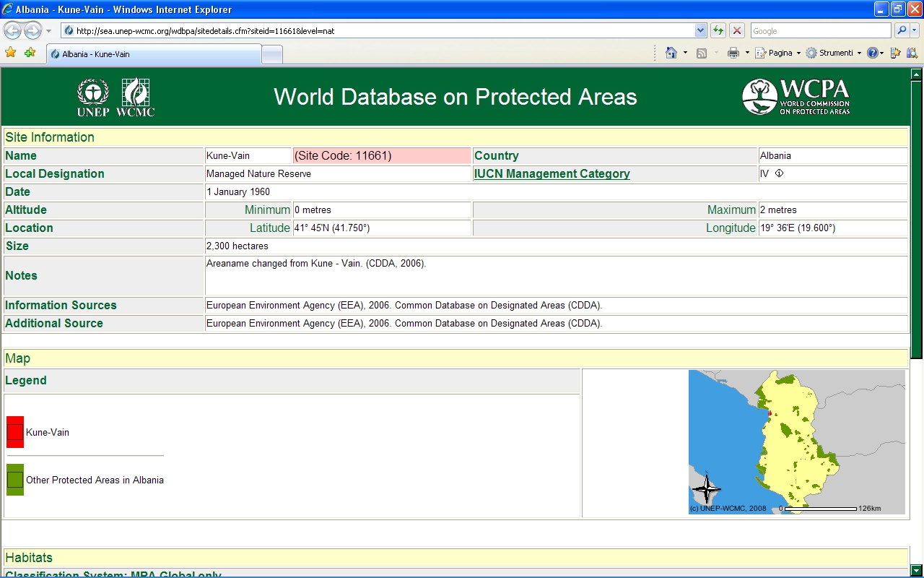The width and height of the screenshot is (924, 578).
Task: Click the RSS feeds icon
Action: (x=701, y=53)
